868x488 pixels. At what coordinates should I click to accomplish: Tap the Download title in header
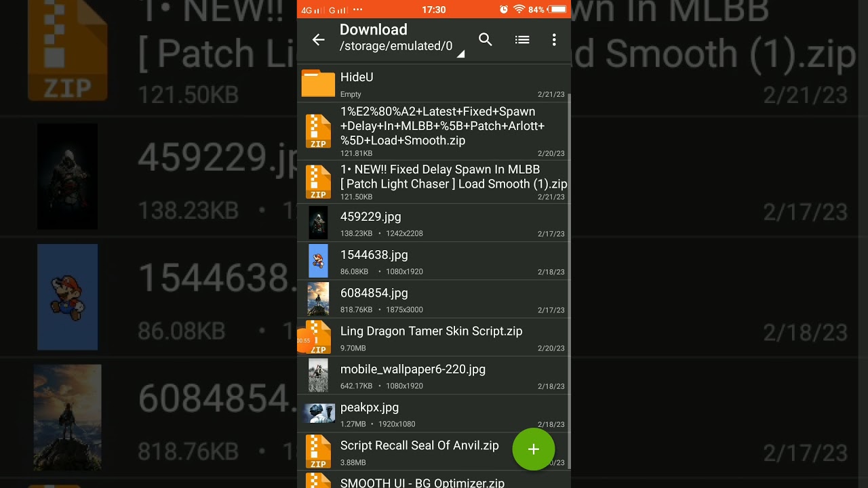pyautogui.click(x=374, y=30)
